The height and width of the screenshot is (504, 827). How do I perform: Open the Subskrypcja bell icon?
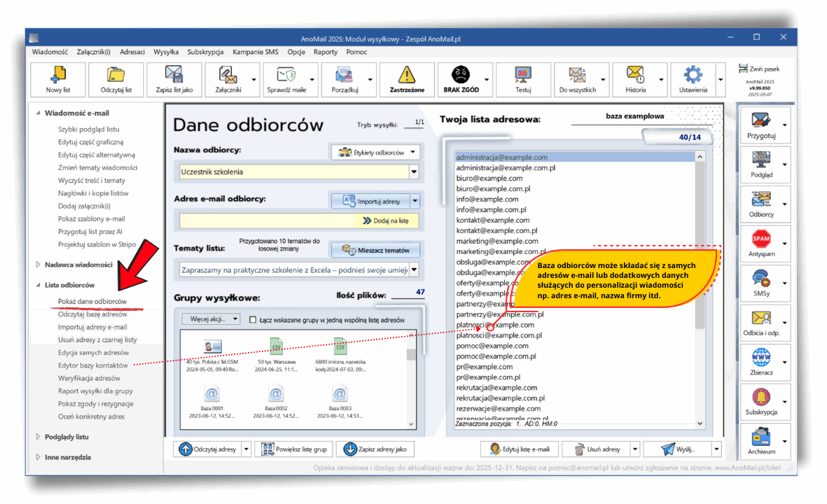[761, 402]
